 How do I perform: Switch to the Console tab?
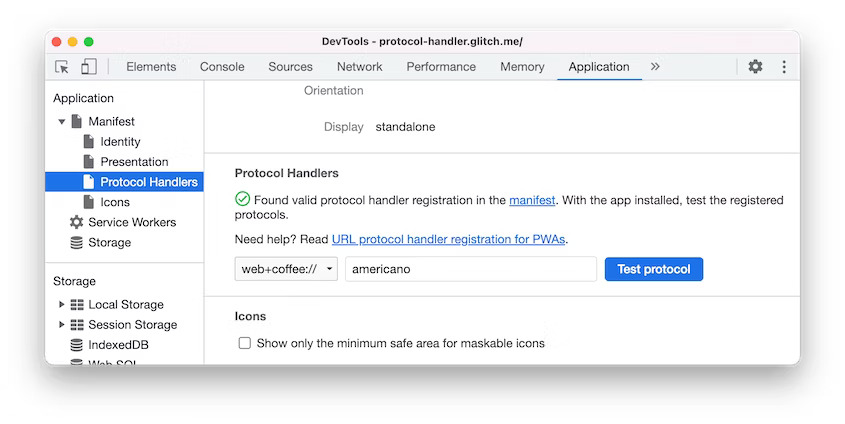click(222, 67)
